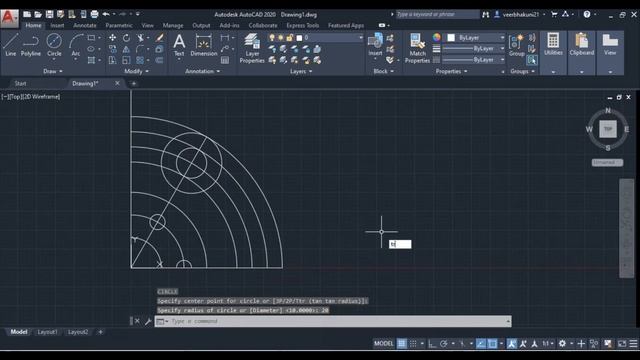Select the Fillet tool

pos(141,49)
